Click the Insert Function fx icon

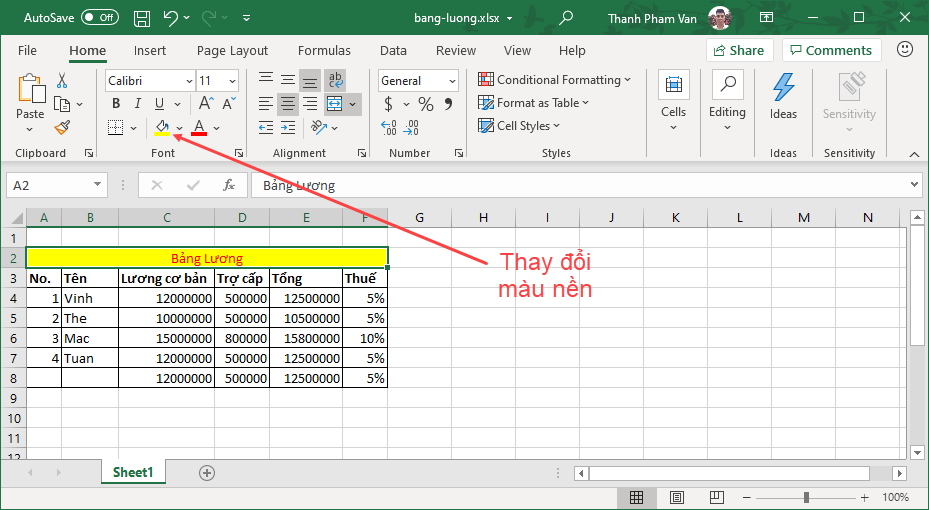tap(229, 185)
